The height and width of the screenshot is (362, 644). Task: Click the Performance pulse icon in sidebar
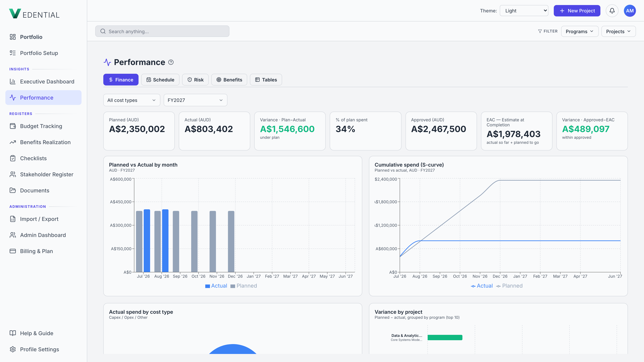(x=13, y=98)
